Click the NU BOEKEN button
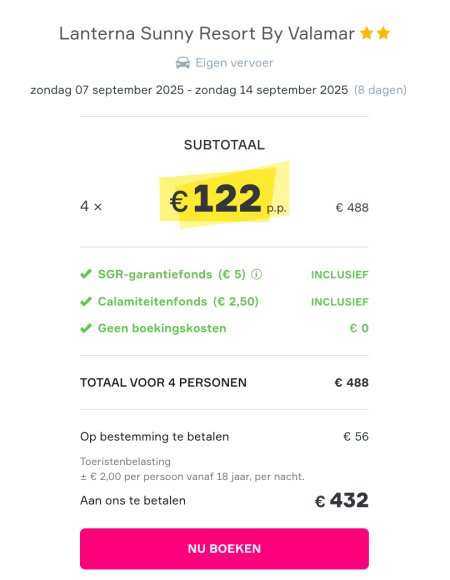This screenshot has height=580, width=450. (x=224, y=549)
